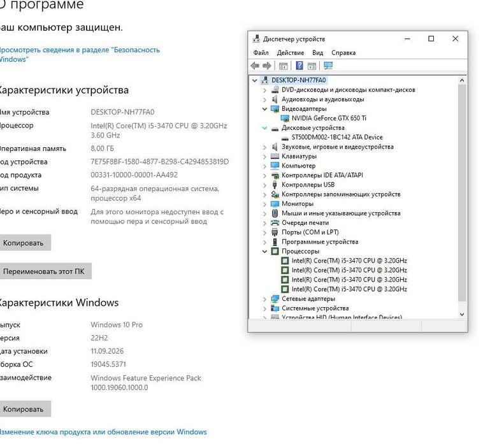Viewport: 504px width, 446px height.
Task: Click the Контроллеры USB icon
Action: click(x=275, y=185)
